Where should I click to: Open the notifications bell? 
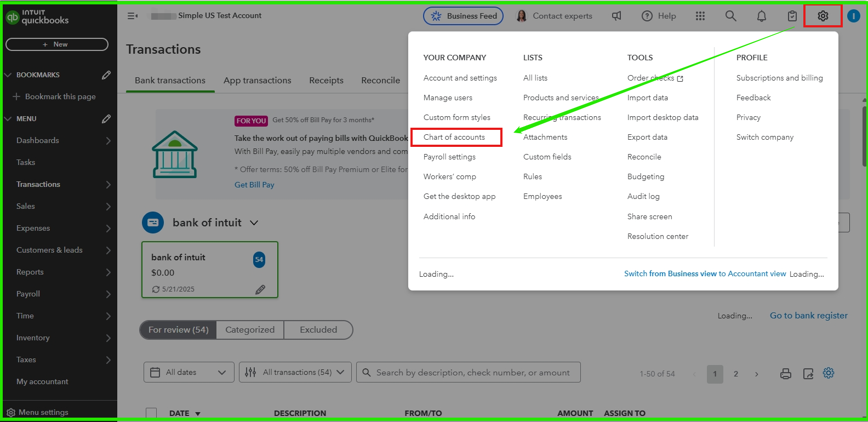[x=762, y=16]
